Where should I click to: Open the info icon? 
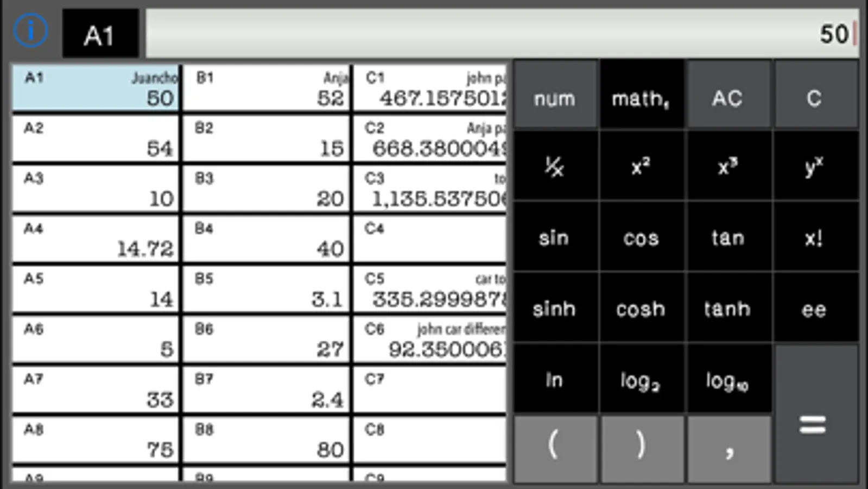(30, 31)
